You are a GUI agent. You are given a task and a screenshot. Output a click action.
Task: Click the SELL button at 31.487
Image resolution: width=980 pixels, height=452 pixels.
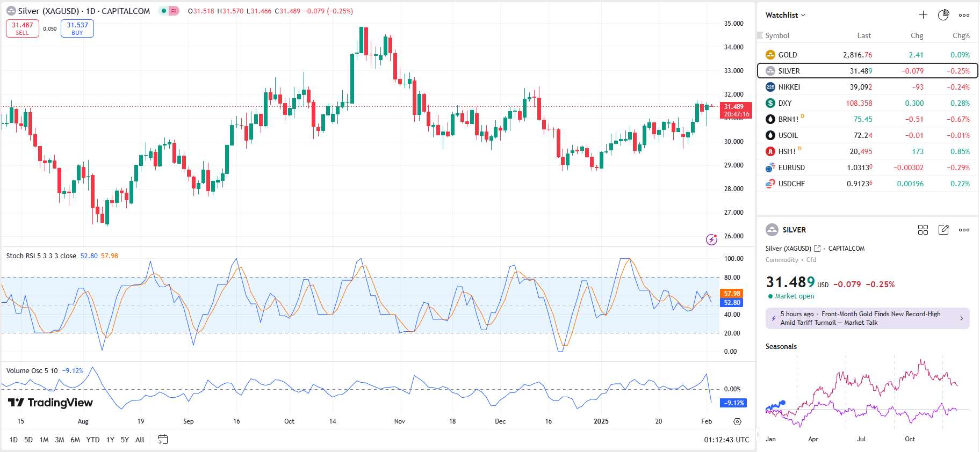[x=23, y=28]
